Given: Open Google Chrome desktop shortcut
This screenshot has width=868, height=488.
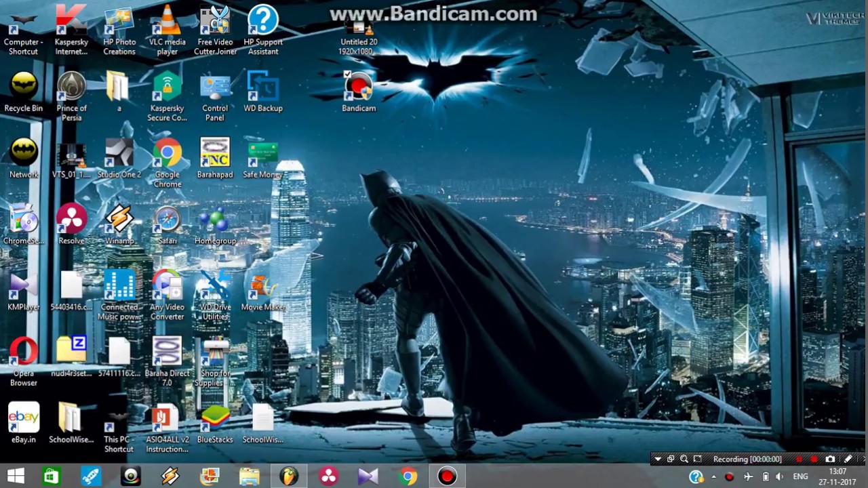Looking at the screenshot, I should pos(167,163).
